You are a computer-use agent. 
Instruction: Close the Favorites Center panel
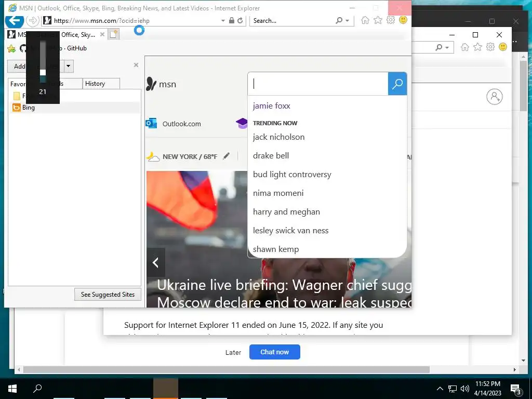click(136, 65)
